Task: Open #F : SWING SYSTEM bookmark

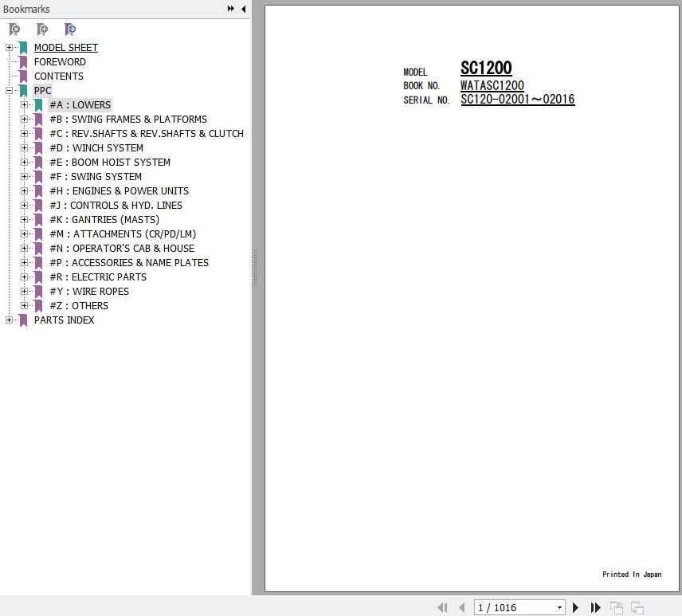Action: point(96,177)
